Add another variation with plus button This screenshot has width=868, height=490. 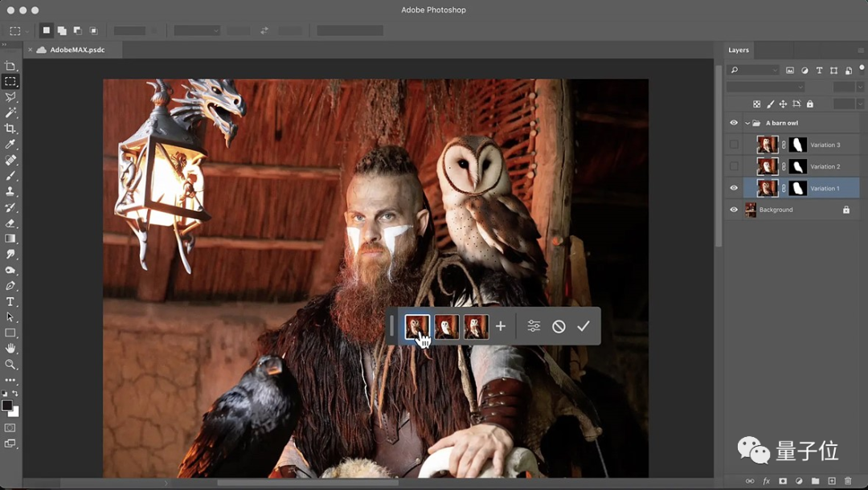point(500,326)
